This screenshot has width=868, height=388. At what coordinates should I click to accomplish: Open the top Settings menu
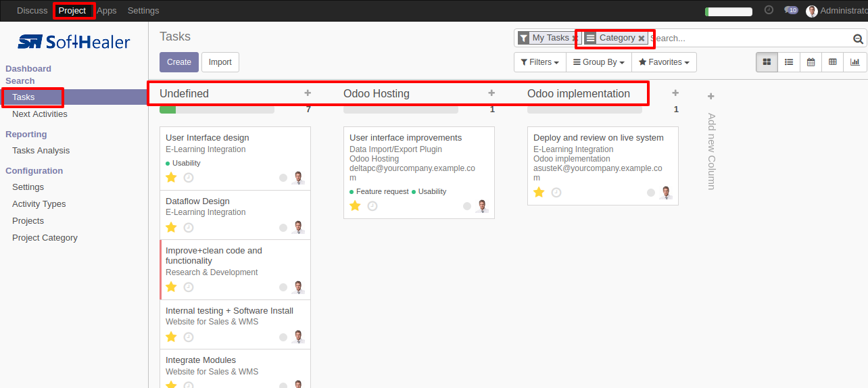143,11
